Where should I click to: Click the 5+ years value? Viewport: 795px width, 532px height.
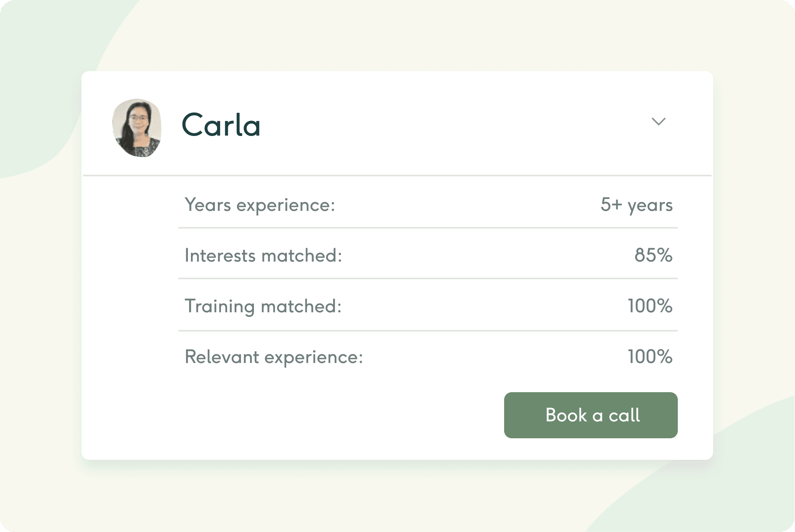(636, 205)
